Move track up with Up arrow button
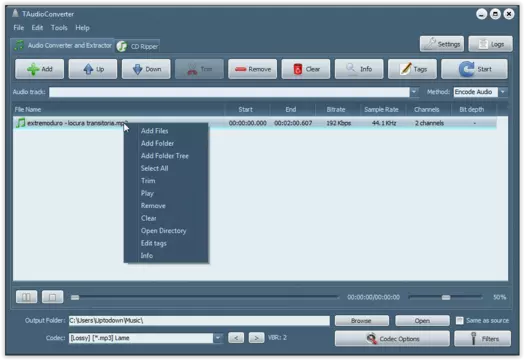Viewport: 524px width, 360px height. 93,69
